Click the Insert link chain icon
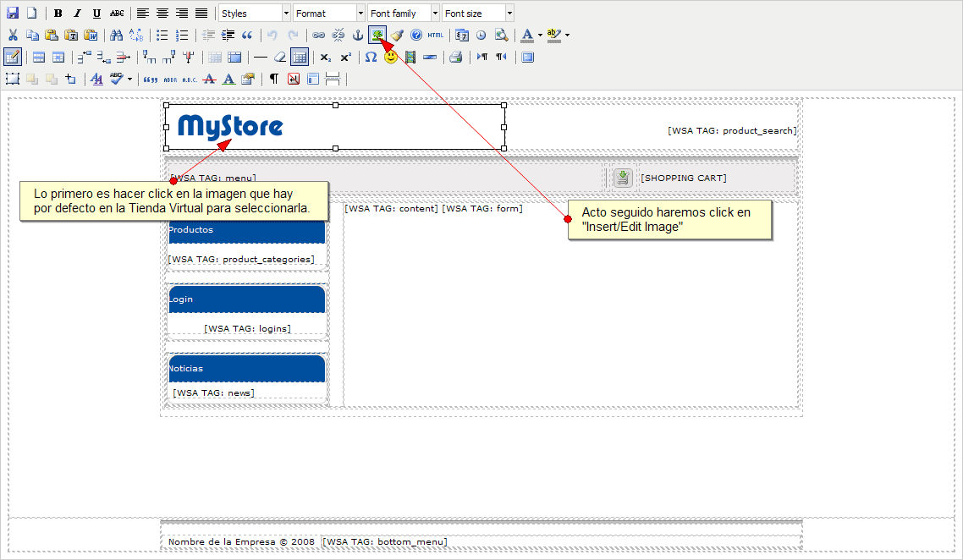Image resolution: width=963 pixels, height=560 pixels. [318, 35]
